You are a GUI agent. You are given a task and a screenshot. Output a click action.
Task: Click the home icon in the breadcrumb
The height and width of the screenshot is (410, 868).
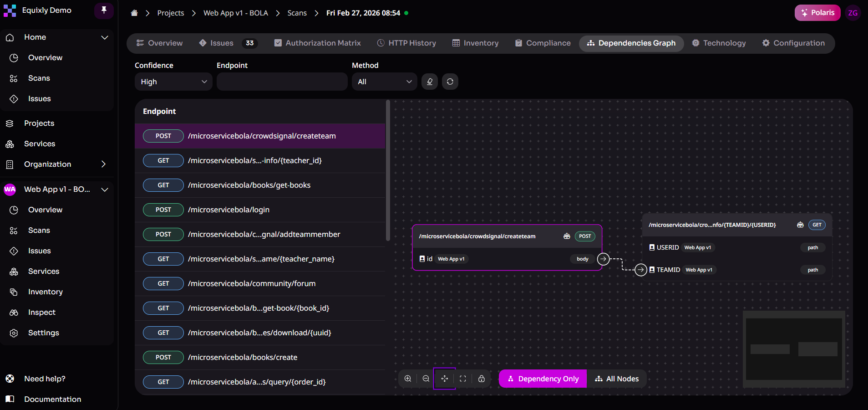(x=134, y=13)
